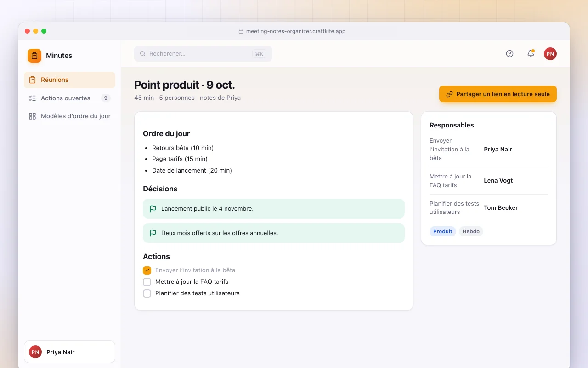This screenshot has height=368, width=588.
Task: Check Mettre à jour la FAQ tarifs
Action: coord(147,282)
